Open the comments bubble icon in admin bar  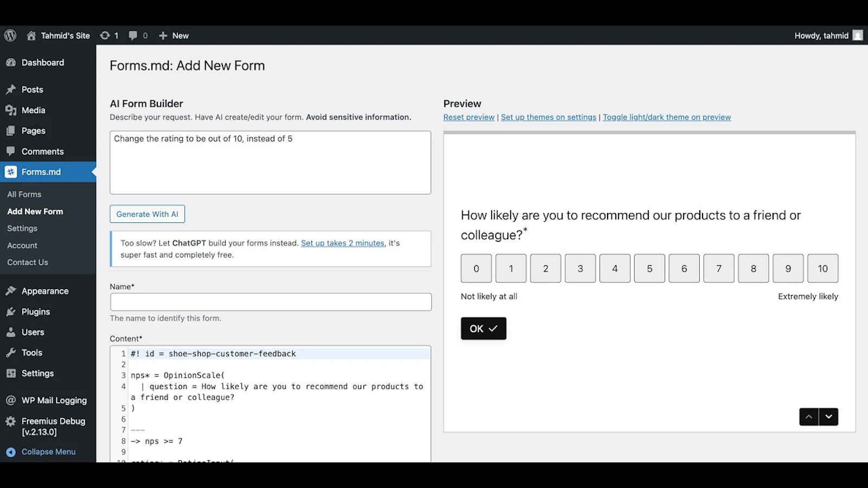pyautogui.click(x=133, y=35)
